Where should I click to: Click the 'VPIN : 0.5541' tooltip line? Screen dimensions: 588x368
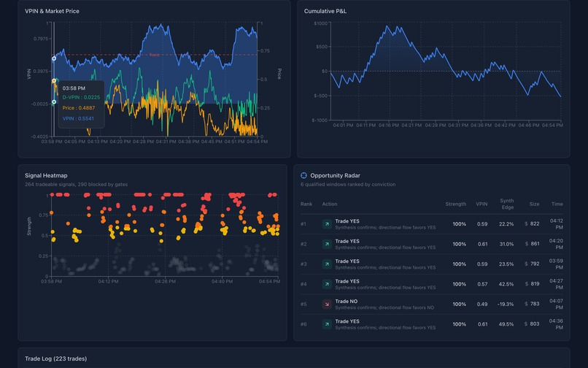coord(78,118)
